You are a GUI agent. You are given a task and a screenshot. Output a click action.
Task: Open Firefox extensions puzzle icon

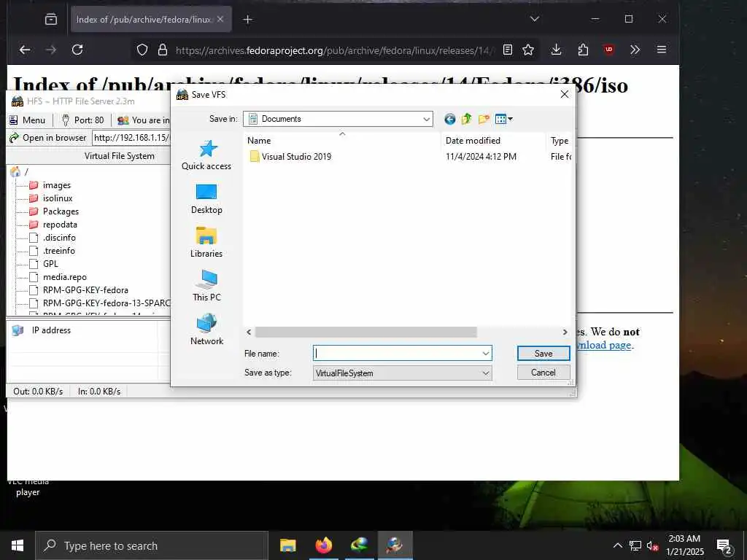[x=583, y=50]
